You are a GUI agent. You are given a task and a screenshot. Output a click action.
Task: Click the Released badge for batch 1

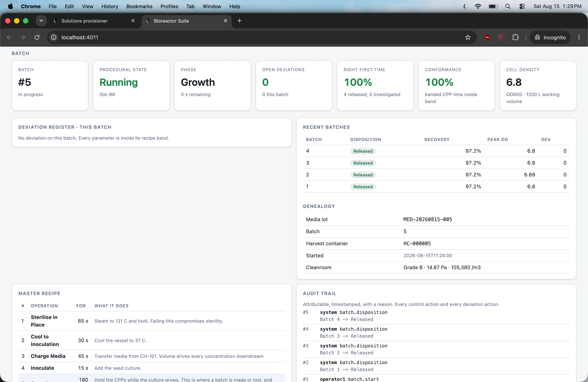click(x=363, y=187)
